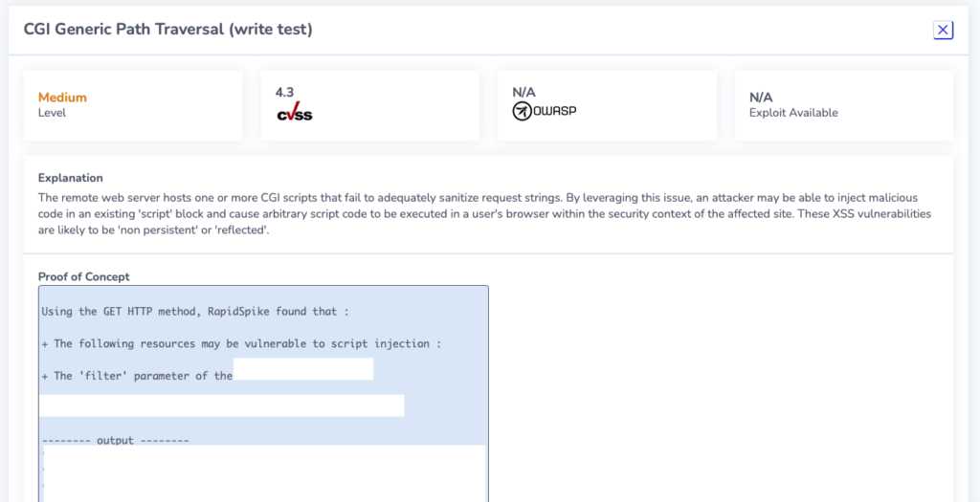The width and height of the screenshot is (980, 502).
Task: Click the Proof of Concept heading
Action: click(84, 276)
